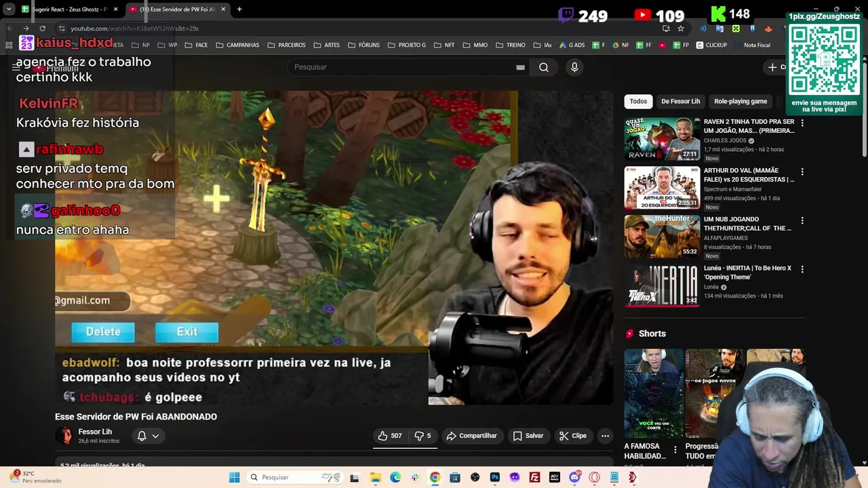Open FileZilla from taskbar

(x=534, y=477)
